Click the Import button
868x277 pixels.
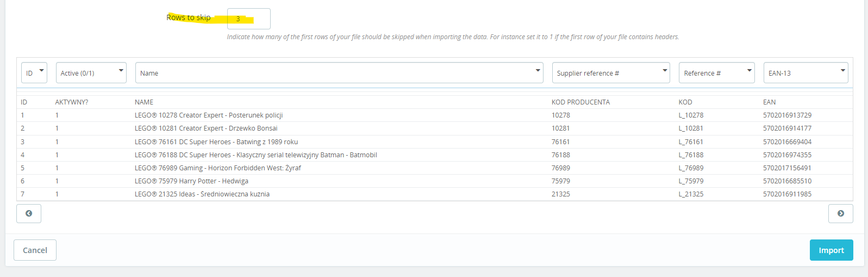(x=831, y=250)
